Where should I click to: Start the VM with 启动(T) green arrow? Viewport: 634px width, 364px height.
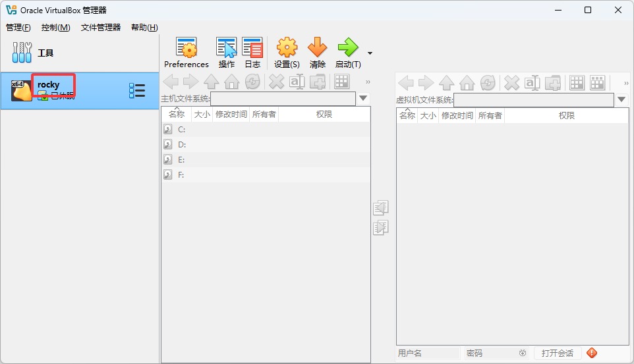(x=347, y=52)
